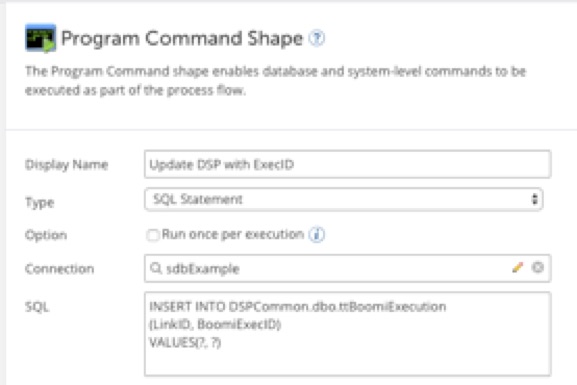Image resolution: width=577 pixels, height=385 pixels.
Task: Click the 'Run once per execution' label text
Action: click(x=233, y=234)
